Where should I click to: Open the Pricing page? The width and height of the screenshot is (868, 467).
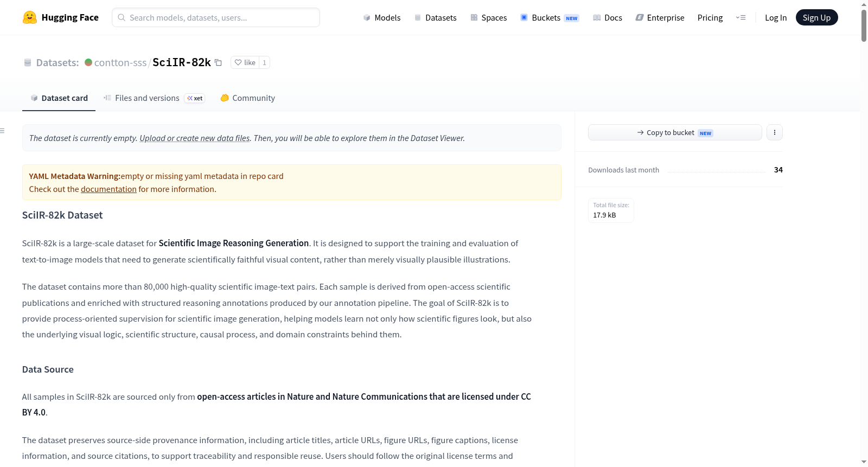[x=710, y=17]
